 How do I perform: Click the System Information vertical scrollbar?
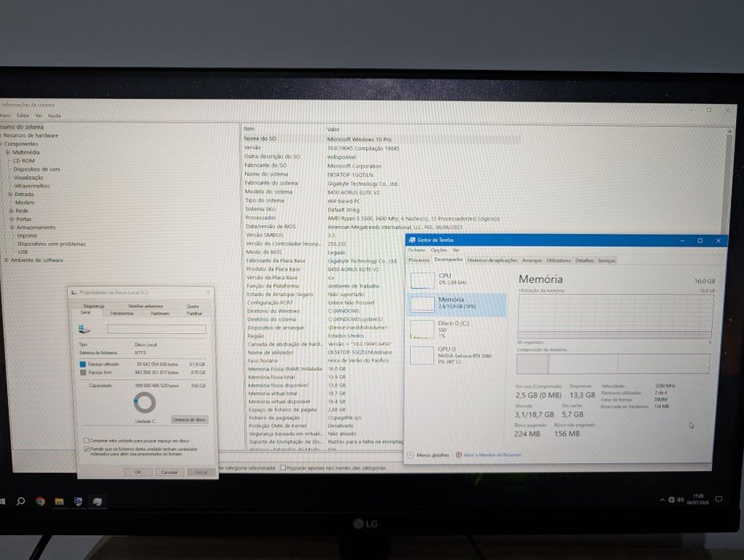730,180
